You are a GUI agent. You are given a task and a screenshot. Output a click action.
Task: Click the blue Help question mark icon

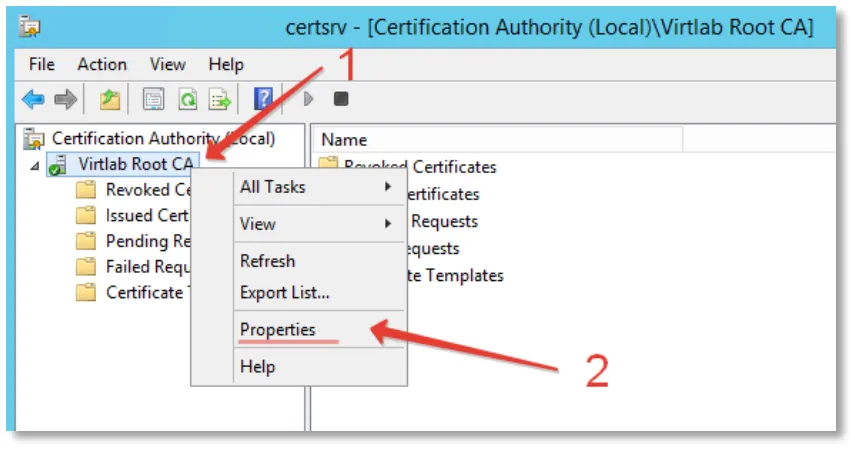[x=263, y=99]
